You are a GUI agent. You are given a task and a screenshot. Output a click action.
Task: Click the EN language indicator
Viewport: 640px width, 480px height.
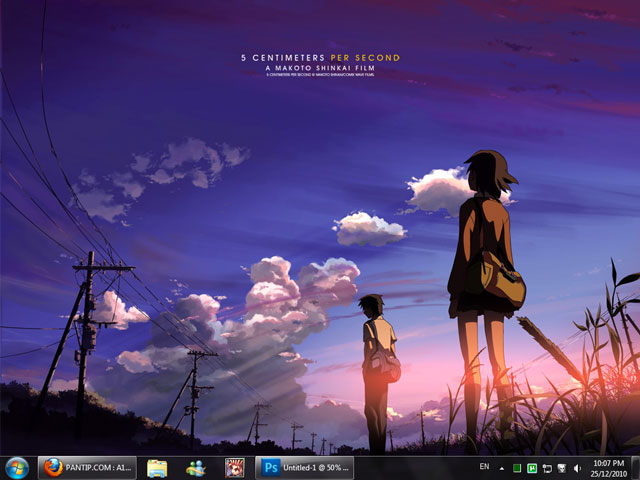484,466
